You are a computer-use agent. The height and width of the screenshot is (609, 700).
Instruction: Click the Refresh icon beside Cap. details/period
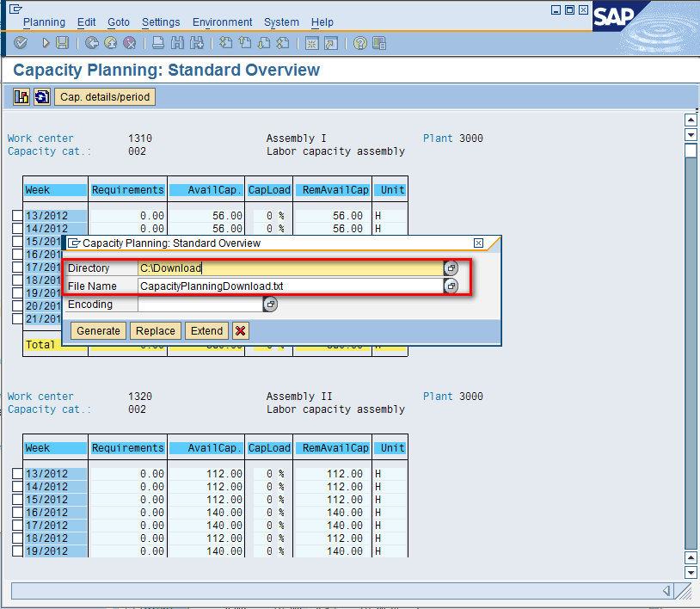tap(41, 97)
